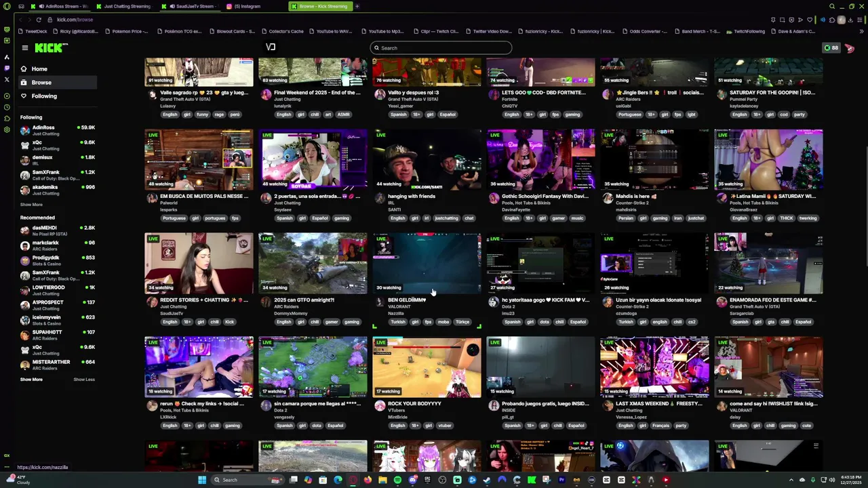
Task: Open TwitchFollowing bookmark
Action: tap(745, 31)
